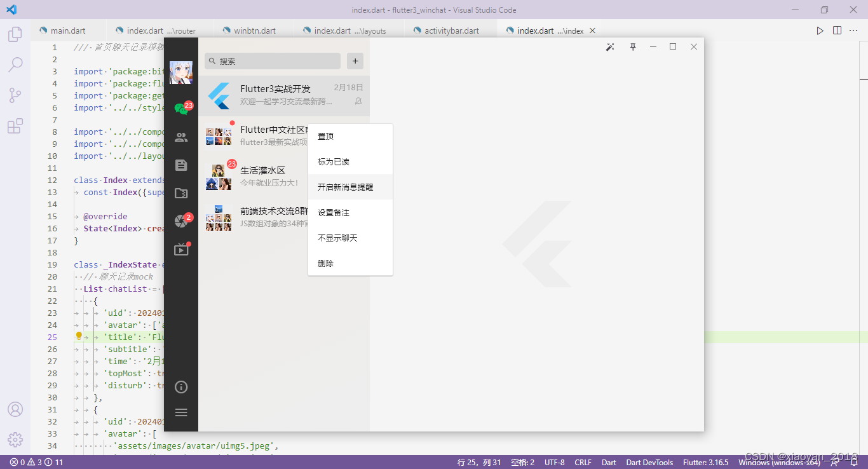
Task: Switch to the main.dart tab
Action: pos(68,31)
